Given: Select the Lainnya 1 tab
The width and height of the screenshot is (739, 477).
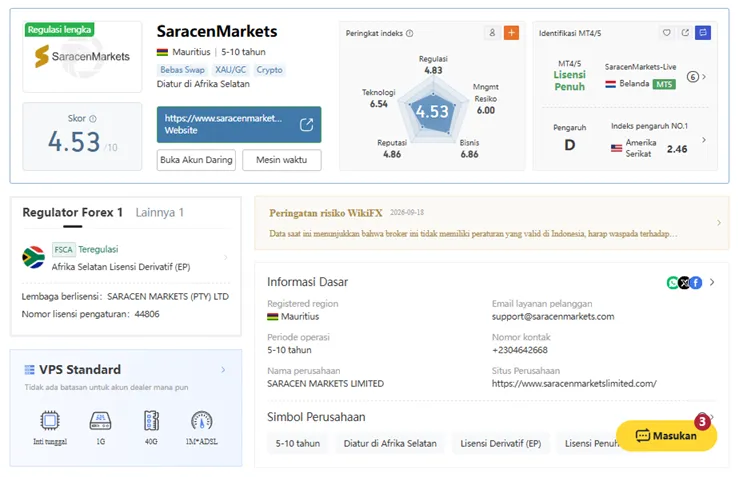Looking at the screenshot, I should tap(159, 213).
